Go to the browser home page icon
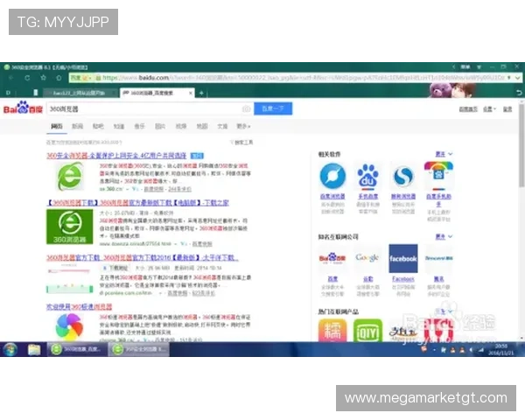 coord(59,78)
